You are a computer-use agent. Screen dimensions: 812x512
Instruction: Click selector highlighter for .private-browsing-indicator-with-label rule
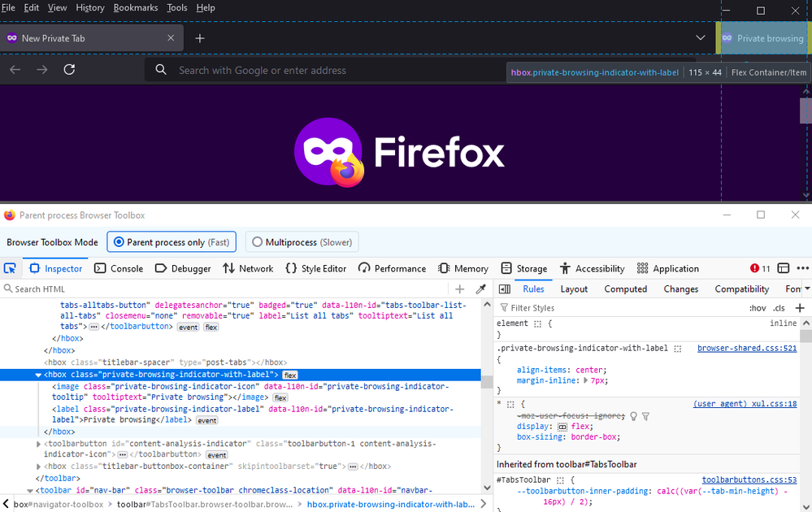click(x=678, y=349)
